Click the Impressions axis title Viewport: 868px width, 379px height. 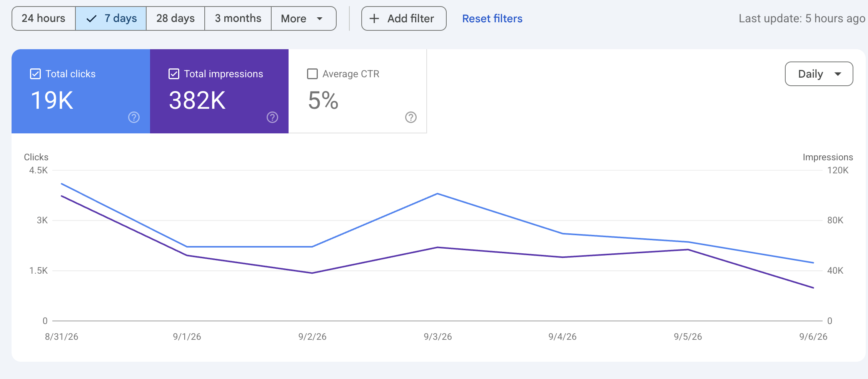coord(828,157)
